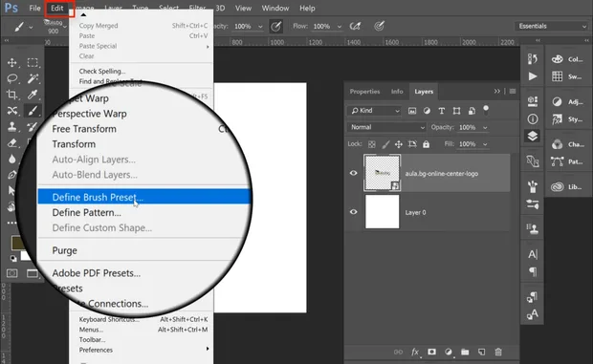The width and height of the screenshot is (593, 364).
Task: Click the layers panel menu icon
Action: pos(513,91)
